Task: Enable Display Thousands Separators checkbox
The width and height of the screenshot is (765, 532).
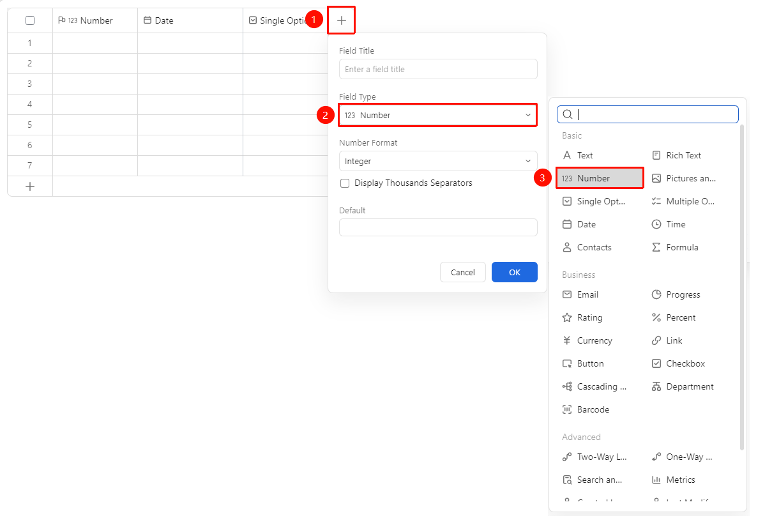Action: click(x=345, y=183)
